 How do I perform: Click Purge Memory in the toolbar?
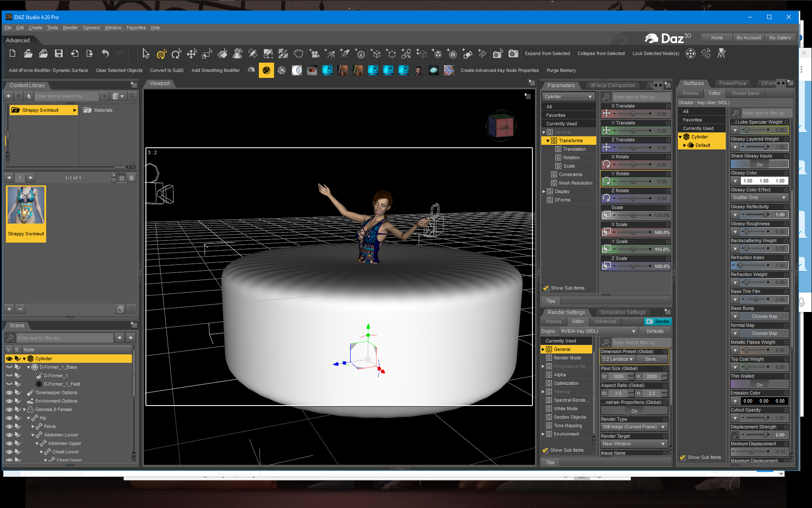coord(561,71)
